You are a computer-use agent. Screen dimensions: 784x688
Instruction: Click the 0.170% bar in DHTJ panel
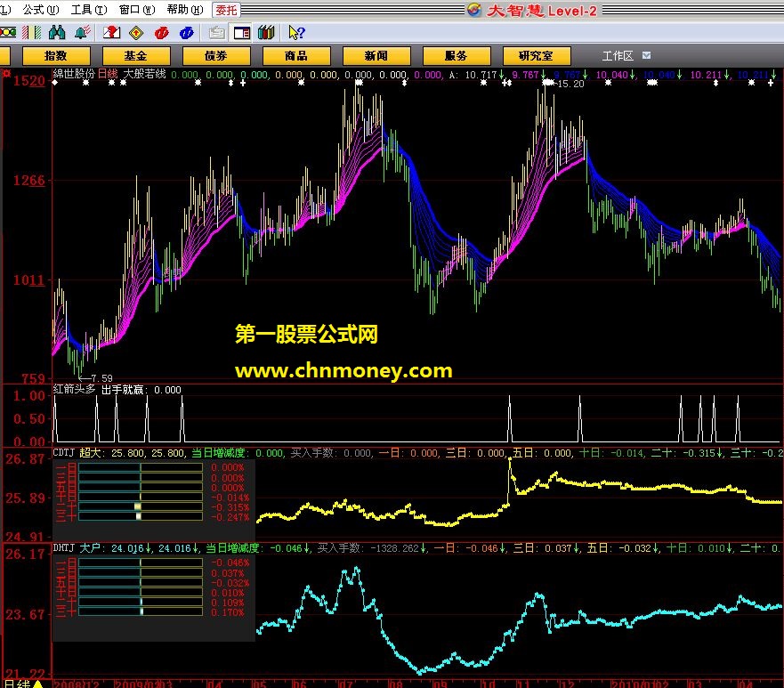coord(141,611)
